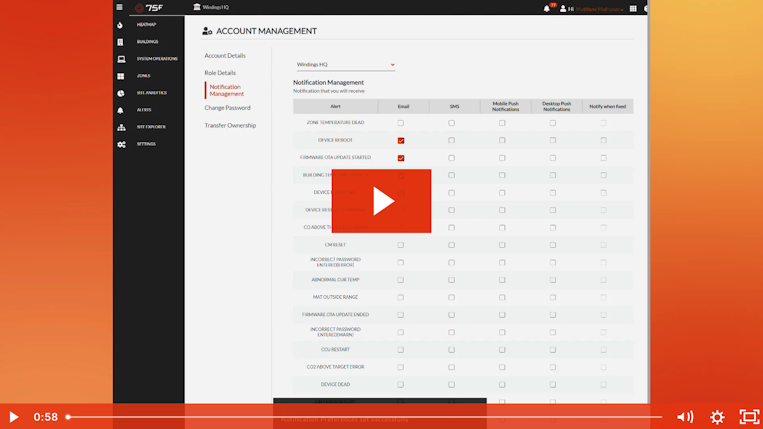
Task: Check SMS for Zone Temperature Dead
Action: coord(452,123)
